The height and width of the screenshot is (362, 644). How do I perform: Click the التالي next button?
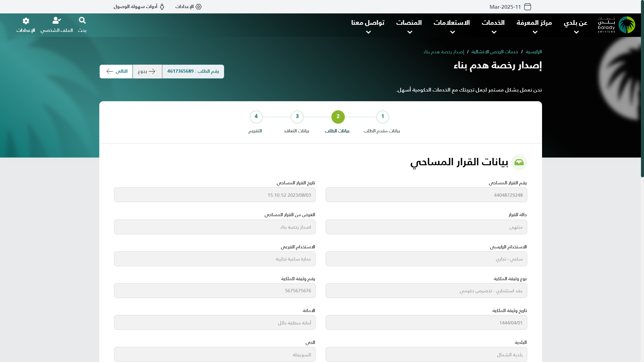(x=116, y=71)
